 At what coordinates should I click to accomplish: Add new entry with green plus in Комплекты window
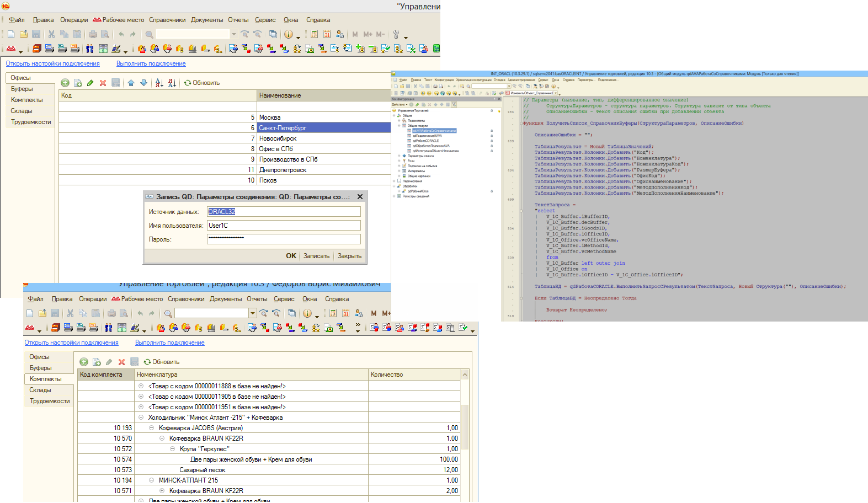coord(84,362)
